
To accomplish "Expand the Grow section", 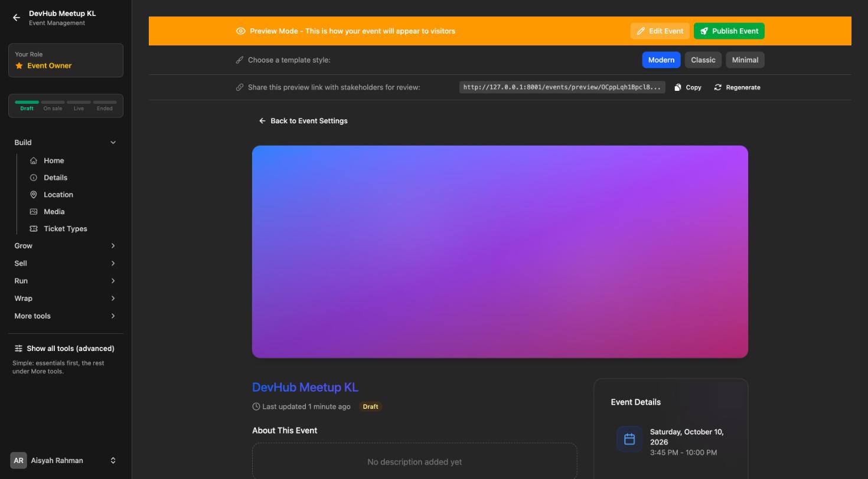I will (x=66, y=246).
